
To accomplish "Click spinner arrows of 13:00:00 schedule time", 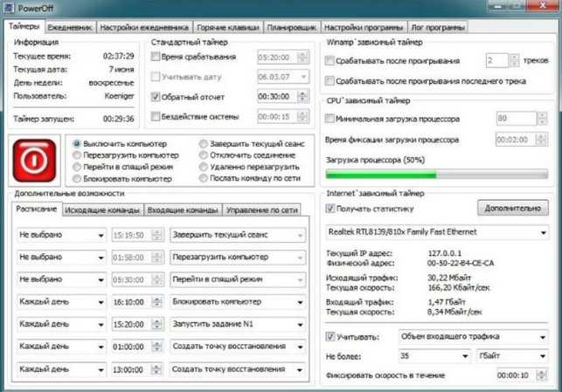I will click(156, 369).
